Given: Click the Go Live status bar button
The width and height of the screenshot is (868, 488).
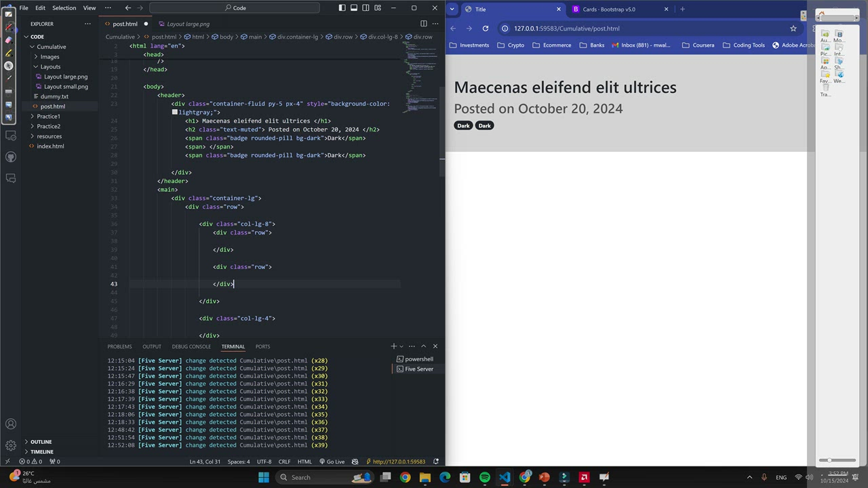Looking at the screenshot, I should [332, 462].
